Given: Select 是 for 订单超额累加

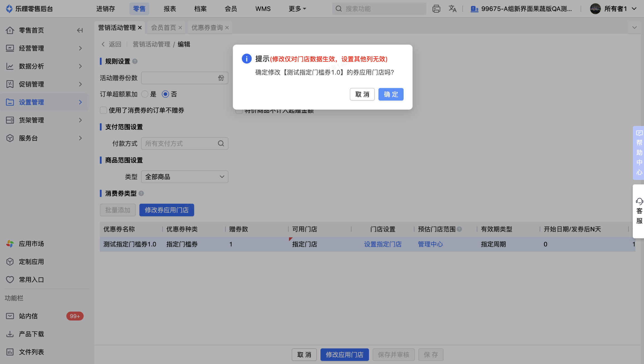Looking at the screenshot, I should coord(145,94).
